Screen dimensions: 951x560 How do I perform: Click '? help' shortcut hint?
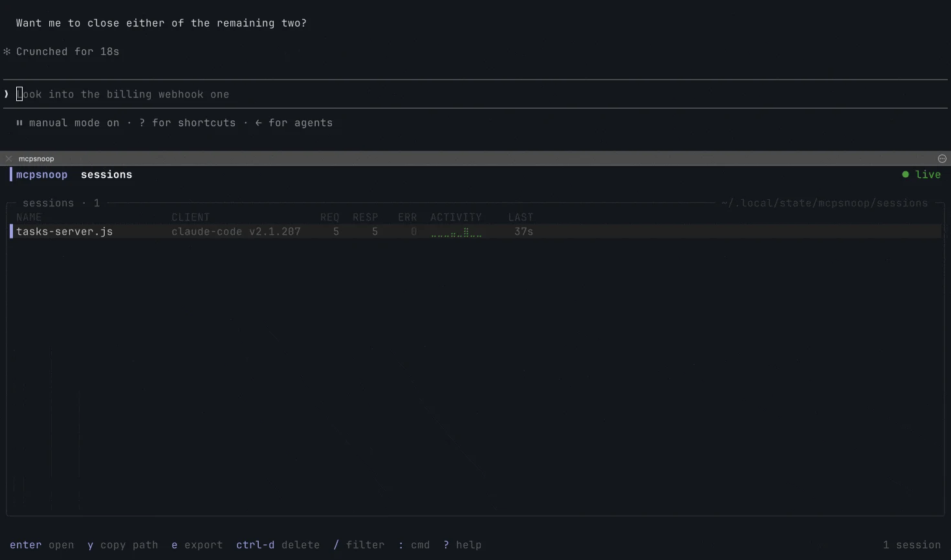pyautogui.click(x=463, y=545)
